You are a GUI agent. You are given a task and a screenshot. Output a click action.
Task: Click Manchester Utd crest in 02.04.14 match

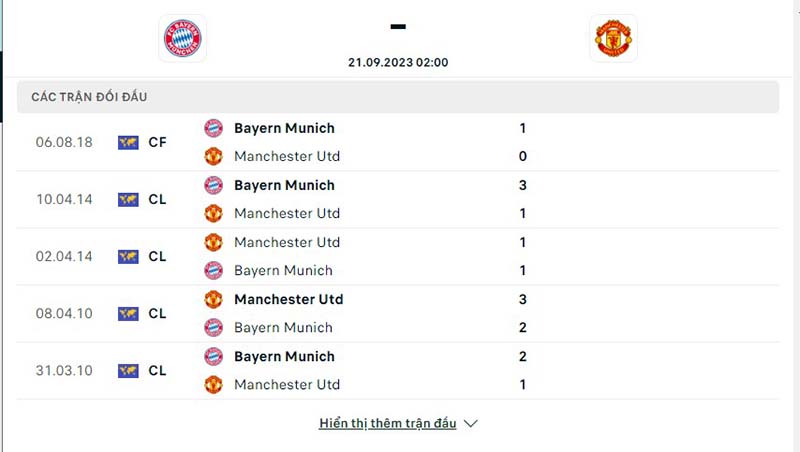click(213, 242)
